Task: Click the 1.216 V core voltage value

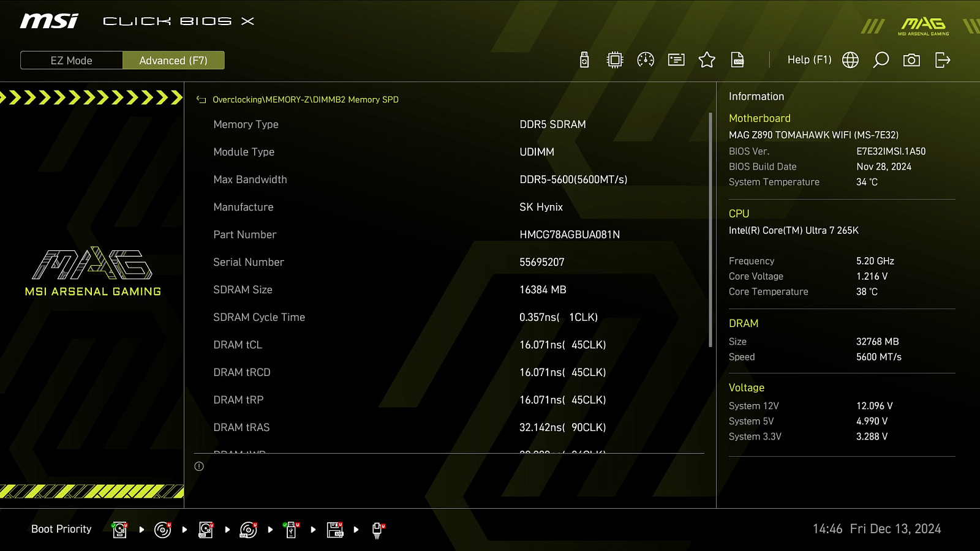Action: [872, 276]
